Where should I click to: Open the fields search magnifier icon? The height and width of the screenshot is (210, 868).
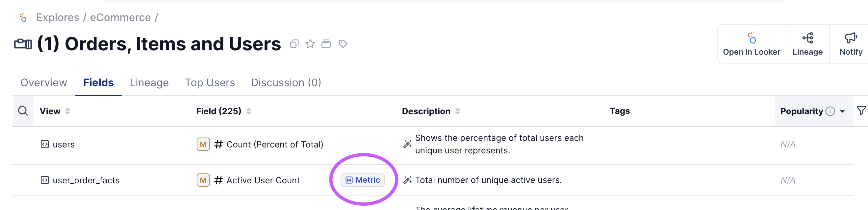(23, 111)
